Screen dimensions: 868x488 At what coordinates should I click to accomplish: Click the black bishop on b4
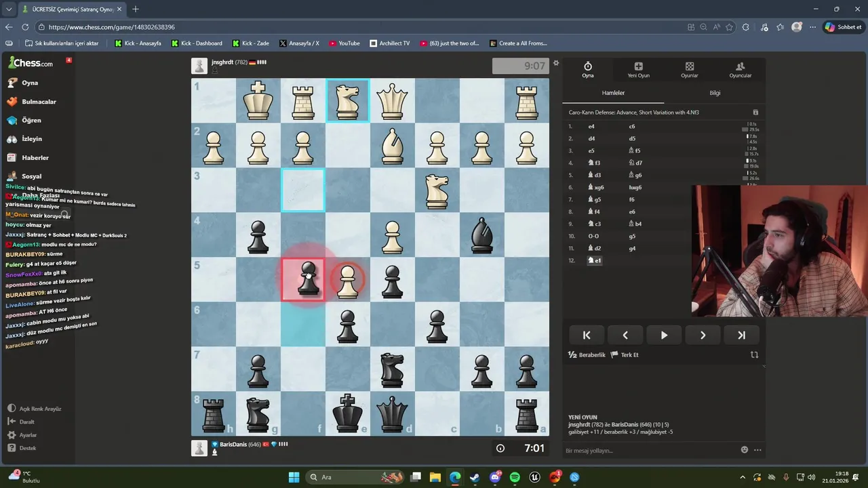(481, 235)
